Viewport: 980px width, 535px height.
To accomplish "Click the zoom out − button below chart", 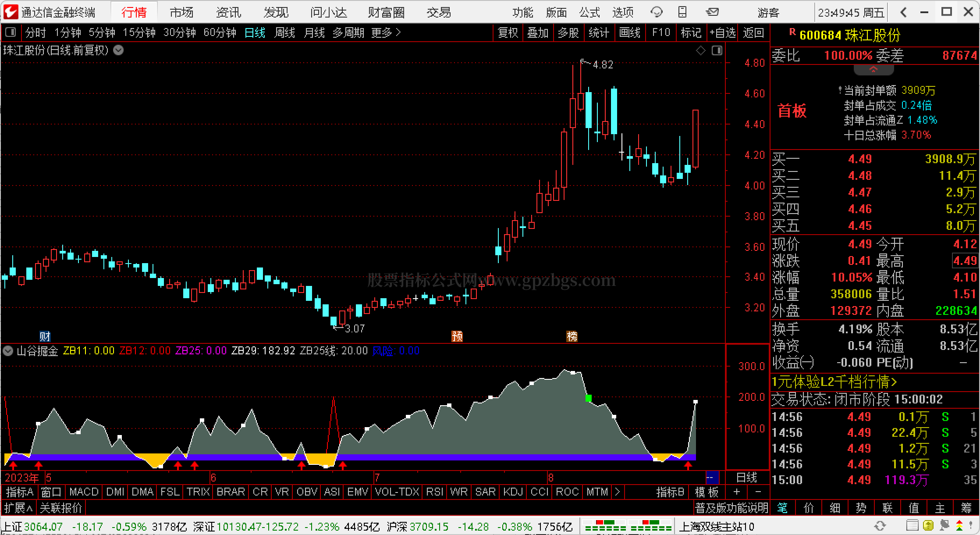I will coord(758,492).
